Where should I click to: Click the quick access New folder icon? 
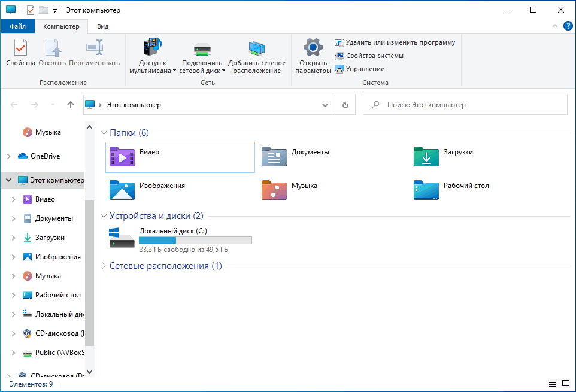[44, 10]
